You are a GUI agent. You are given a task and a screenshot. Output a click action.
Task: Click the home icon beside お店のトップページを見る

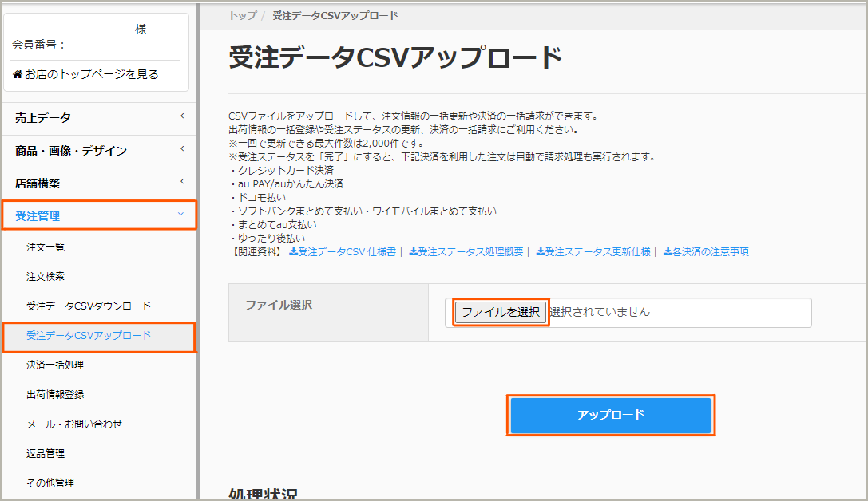[18, 74]
